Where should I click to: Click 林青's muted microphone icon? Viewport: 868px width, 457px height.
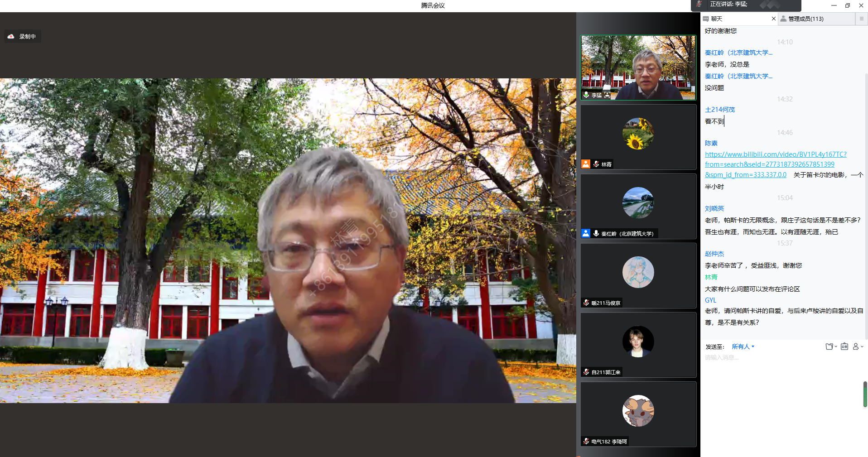596,164
